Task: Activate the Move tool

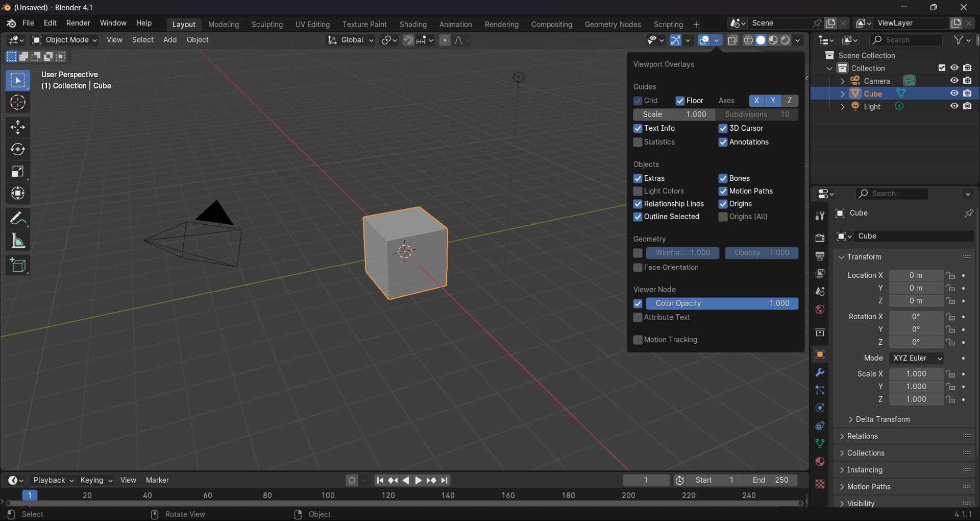Action: [18, 127]
